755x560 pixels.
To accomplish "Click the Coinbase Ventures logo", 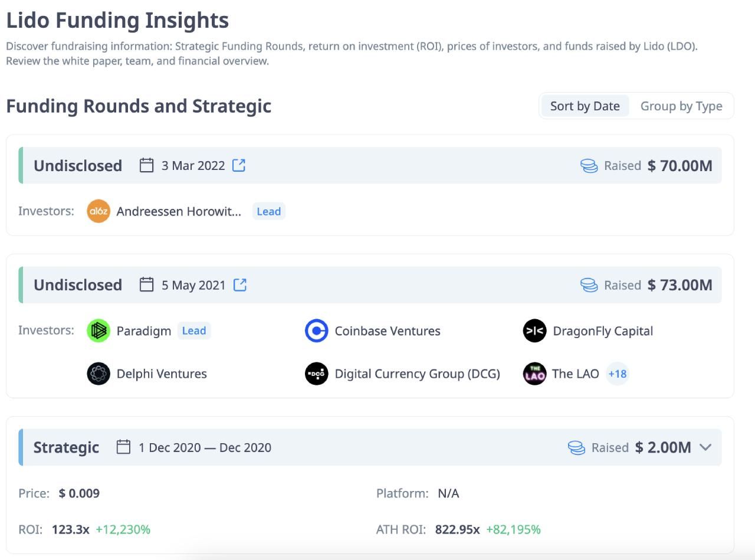I will click(x=317, y=330).
